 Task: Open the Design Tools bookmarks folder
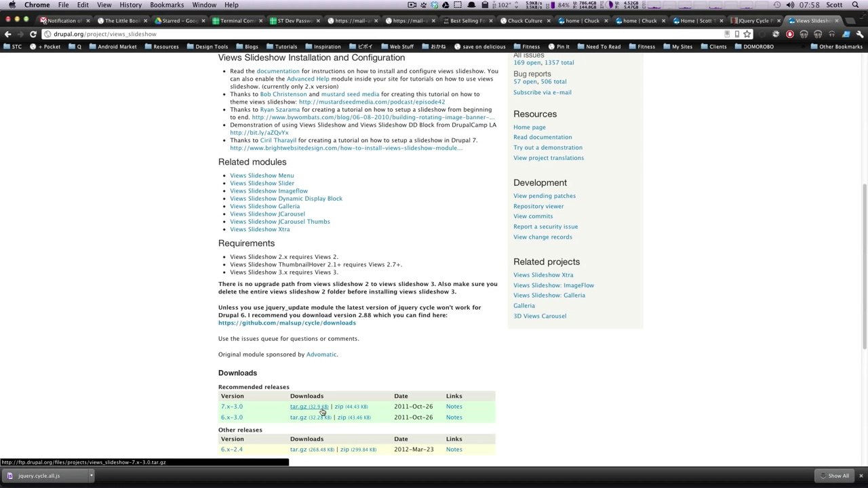point(206,47)
